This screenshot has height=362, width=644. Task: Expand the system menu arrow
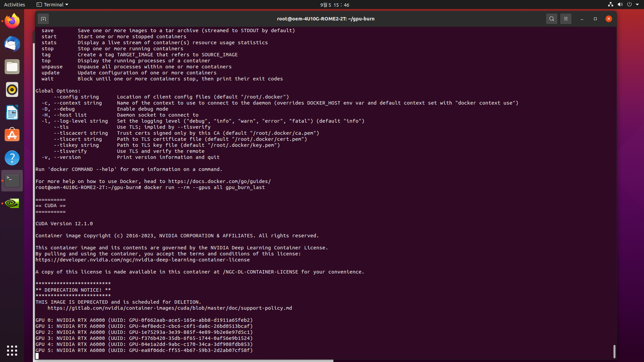coord(637,5)
